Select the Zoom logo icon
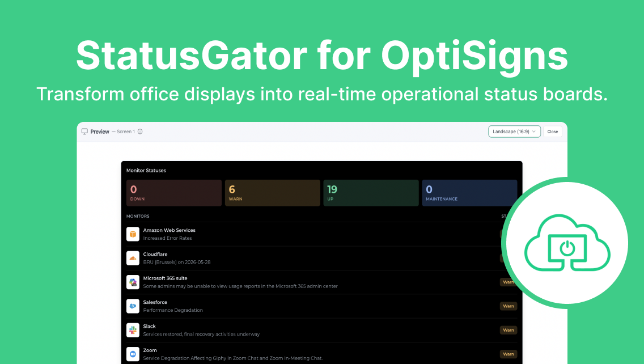Viewport: 644px width, 364px height. [x=133, y=354]
